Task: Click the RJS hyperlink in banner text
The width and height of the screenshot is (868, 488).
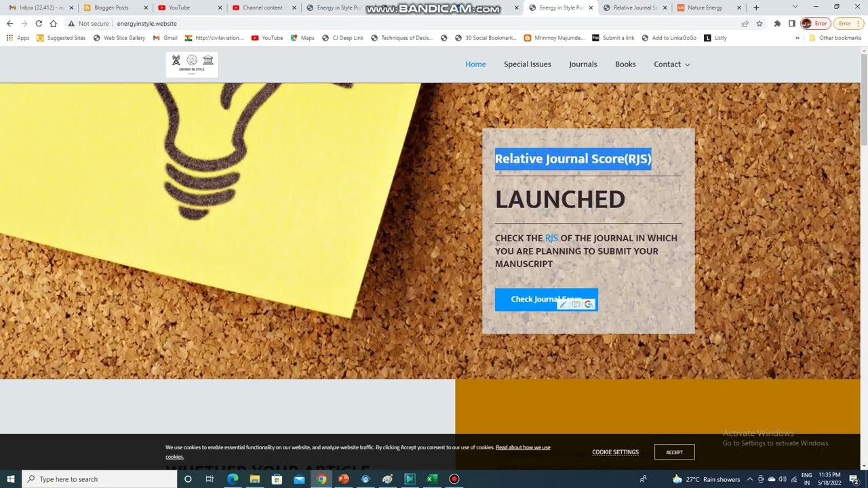Action: pos(551,238)
